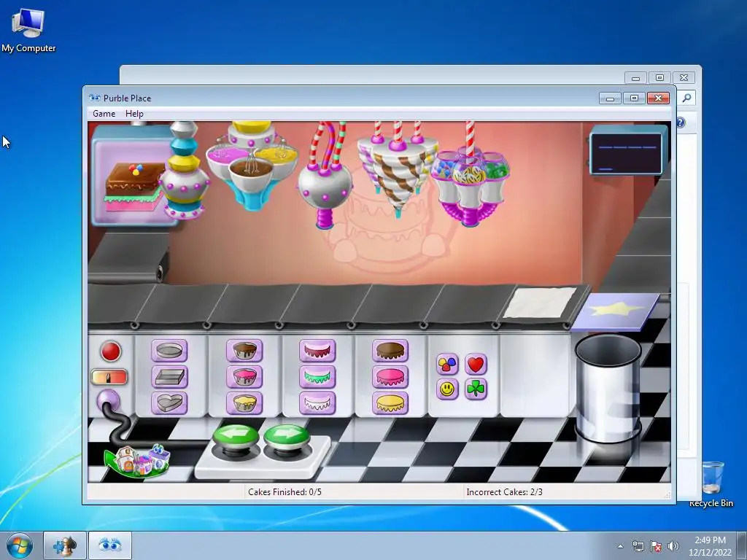Select the heart-shaped cake pan
The image size is (747, 560).
pyautogui.click(x=169, y=402)
